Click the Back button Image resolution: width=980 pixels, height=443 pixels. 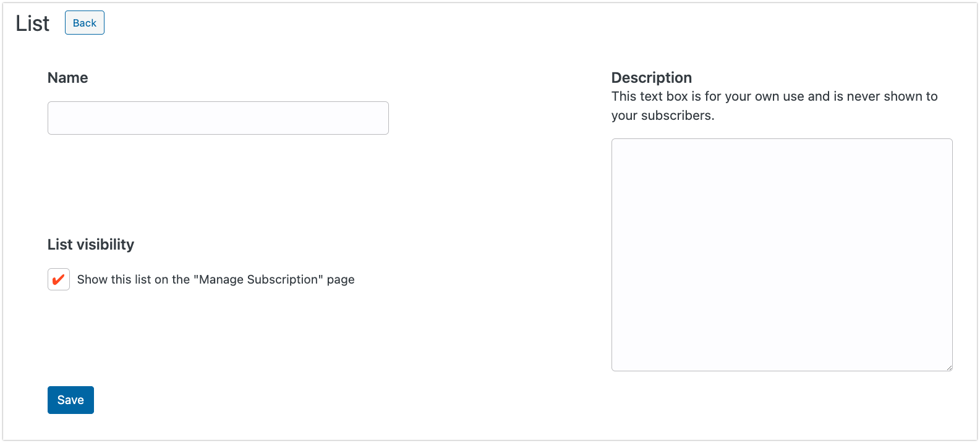[85, 23]
